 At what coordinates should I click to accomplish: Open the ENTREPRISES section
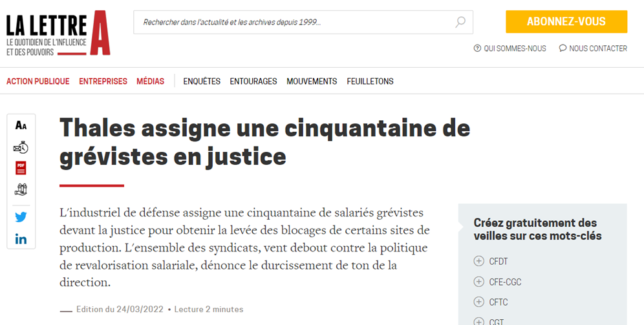pos(103,81)
